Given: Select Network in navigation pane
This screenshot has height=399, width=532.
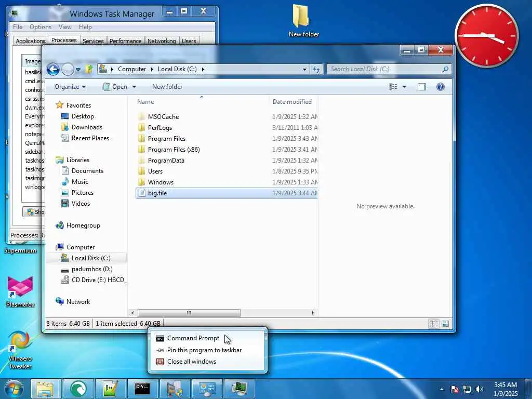Looking at the screenshot, I should point(78,302).
